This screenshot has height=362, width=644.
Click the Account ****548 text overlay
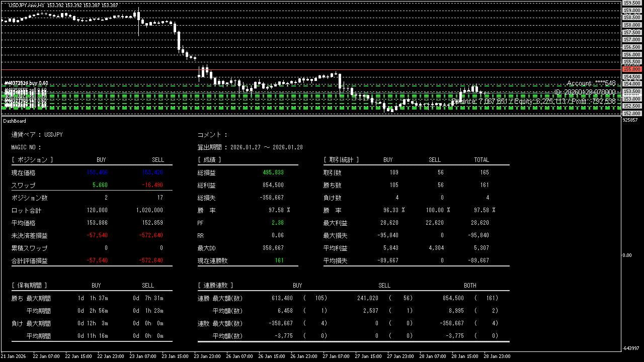591,83
